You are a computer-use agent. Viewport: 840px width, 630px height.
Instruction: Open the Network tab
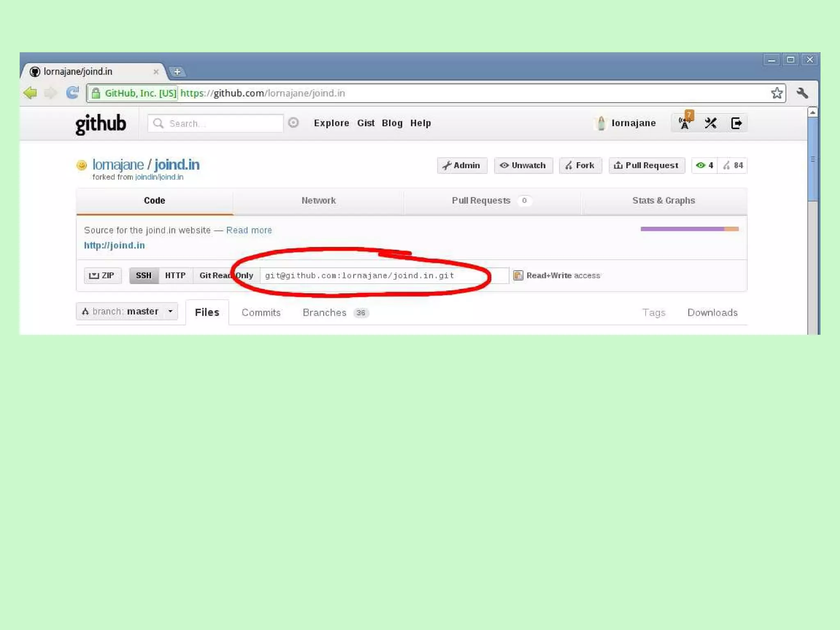click(318, 201)
